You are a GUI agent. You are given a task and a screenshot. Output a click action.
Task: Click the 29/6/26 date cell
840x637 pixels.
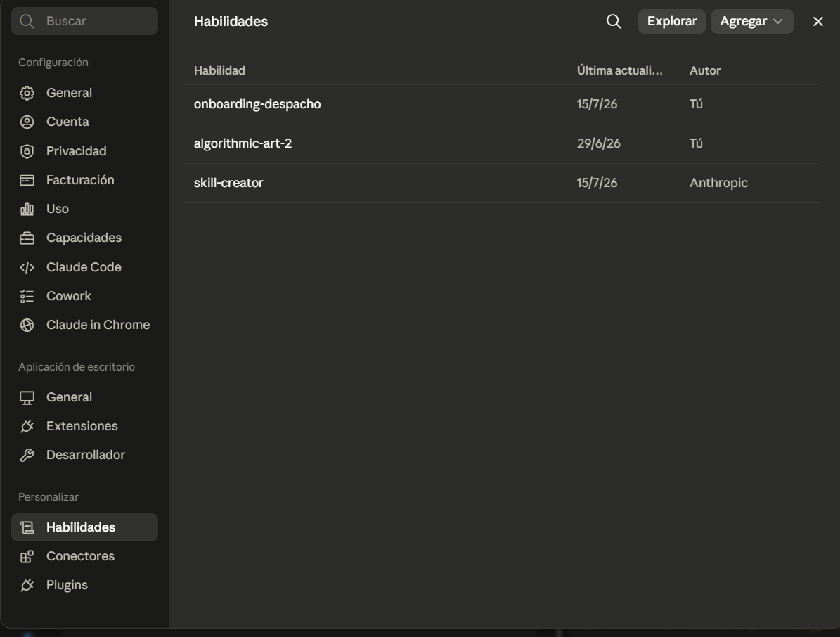(x=598, y=143)
